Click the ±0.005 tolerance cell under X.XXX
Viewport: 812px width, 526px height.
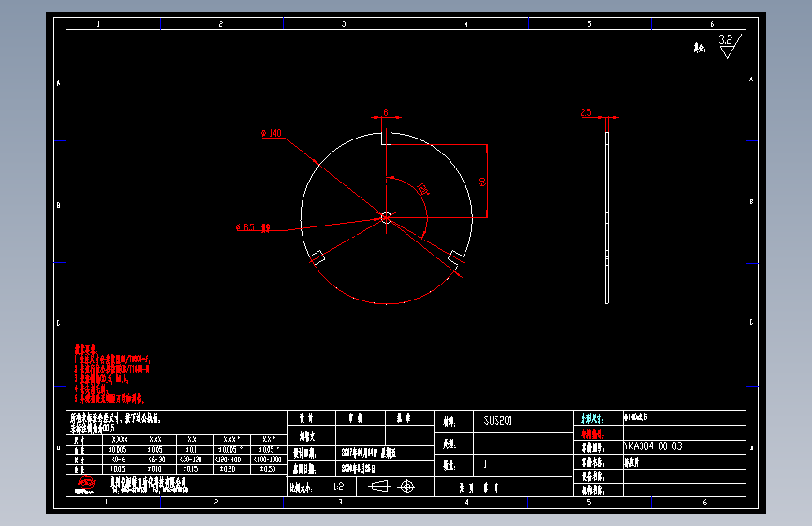[x=121, y=449]
